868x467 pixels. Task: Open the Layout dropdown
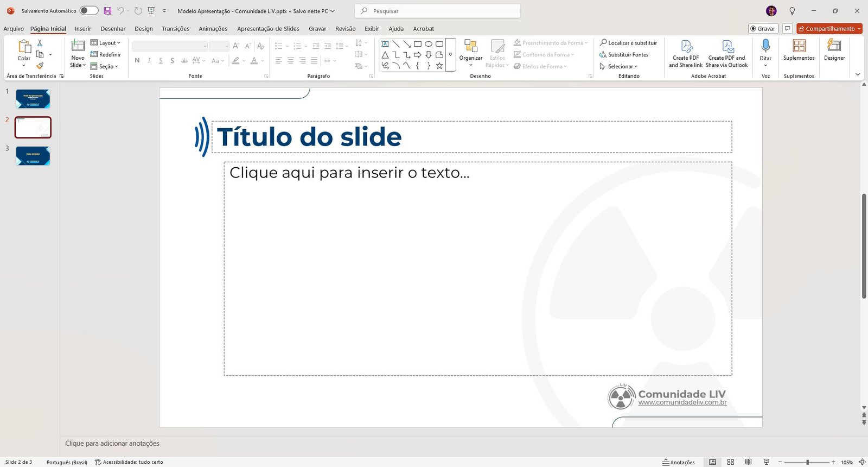(106, 43)
